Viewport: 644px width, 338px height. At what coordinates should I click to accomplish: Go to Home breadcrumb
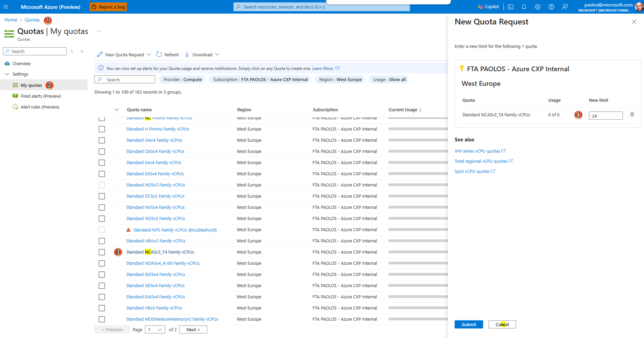click(x=11, y=20)
